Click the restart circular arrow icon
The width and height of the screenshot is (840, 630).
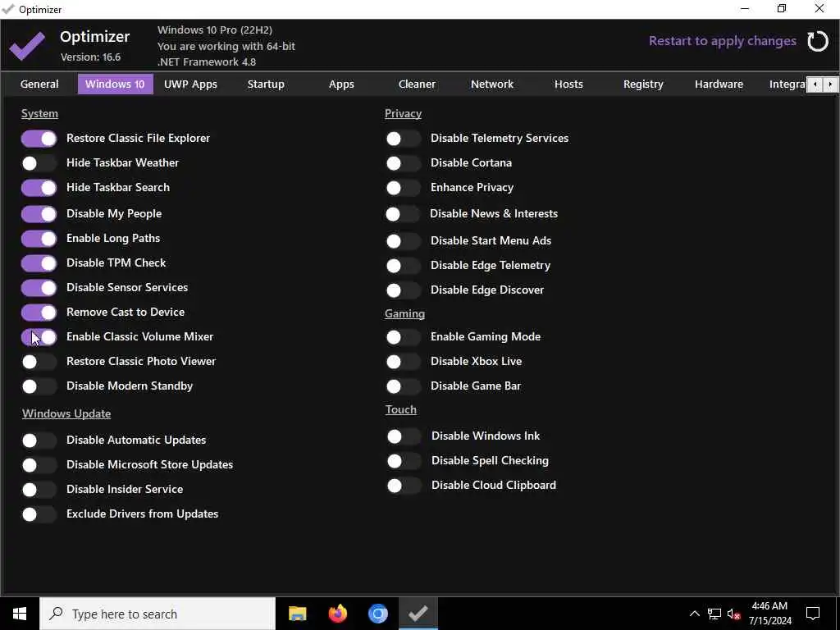click(818, 41)
